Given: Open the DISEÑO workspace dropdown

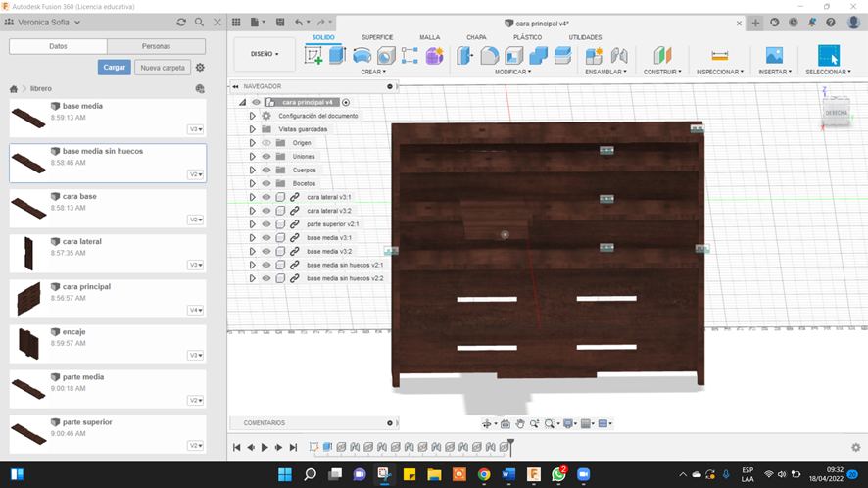Looking at the screenshot, I should [x=265, y=54].
